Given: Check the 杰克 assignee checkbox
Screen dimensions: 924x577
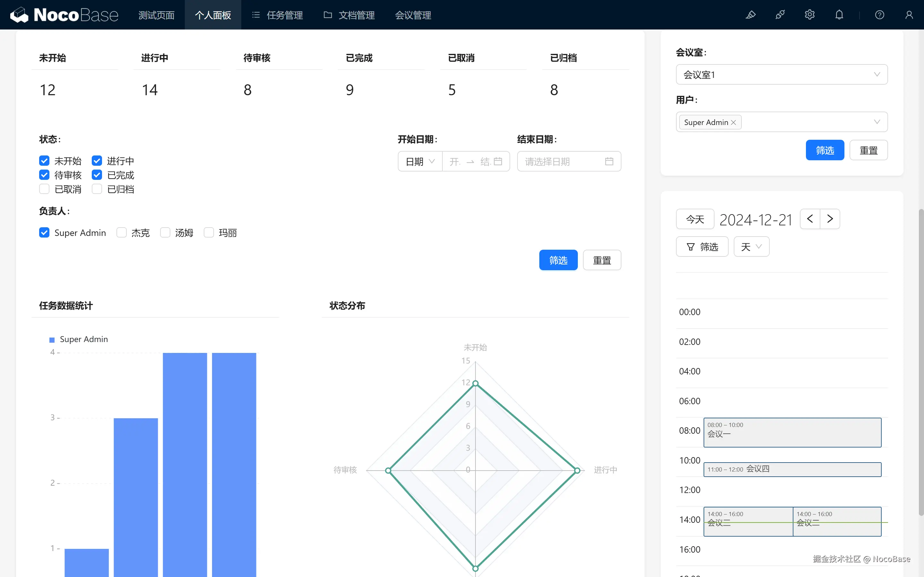Looking at the screenshot, I should click(x=121, y=233).
